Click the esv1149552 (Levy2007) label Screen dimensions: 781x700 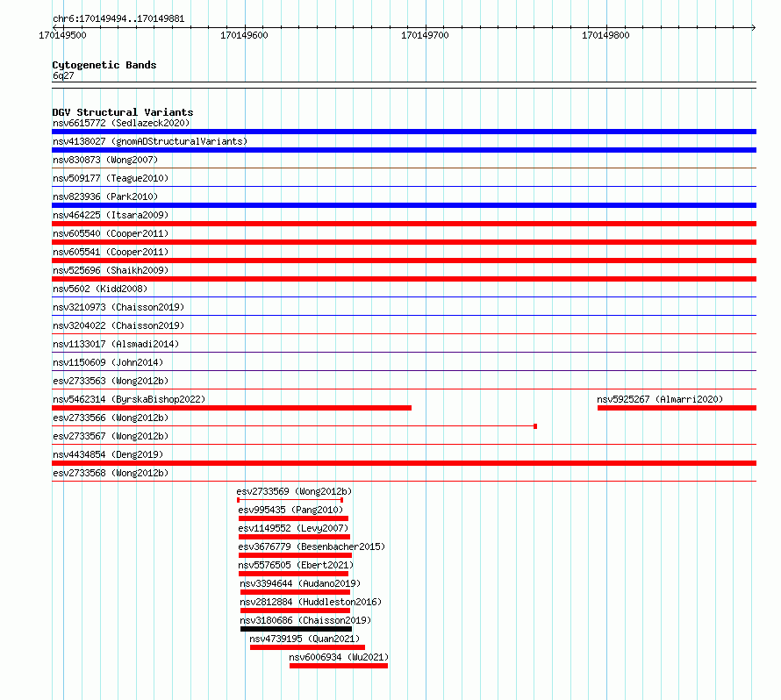click(x=293, y=528)
